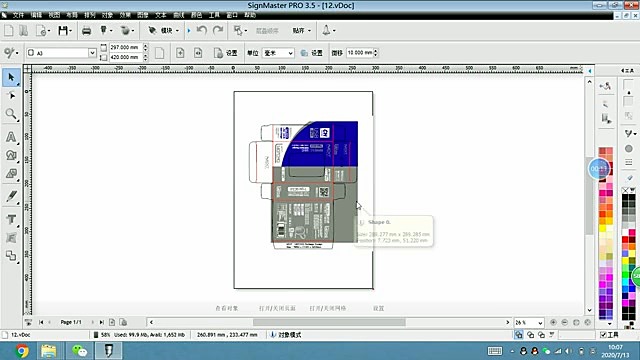This screenshot has height=360, width=640.
Task: Click the page number icon in toolbar
Action: (198, 53)
